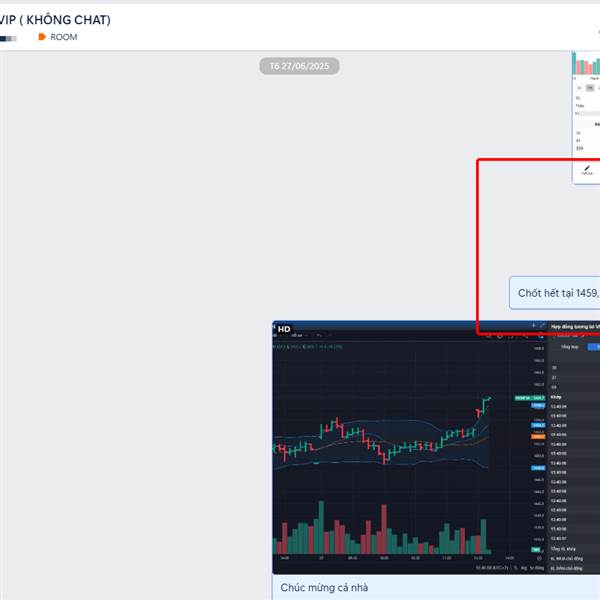Click the pencil edit icon in the phone screenshot
Screen dimensions: 600x600
[x=587, y=168]
